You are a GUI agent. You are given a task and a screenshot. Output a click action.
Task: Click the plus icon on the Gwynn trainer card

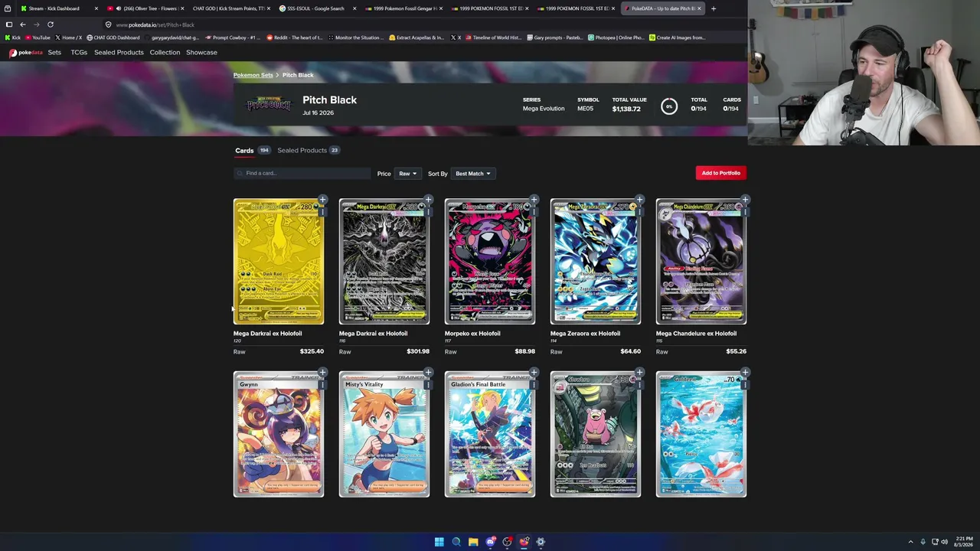click(x=322, y=373)
